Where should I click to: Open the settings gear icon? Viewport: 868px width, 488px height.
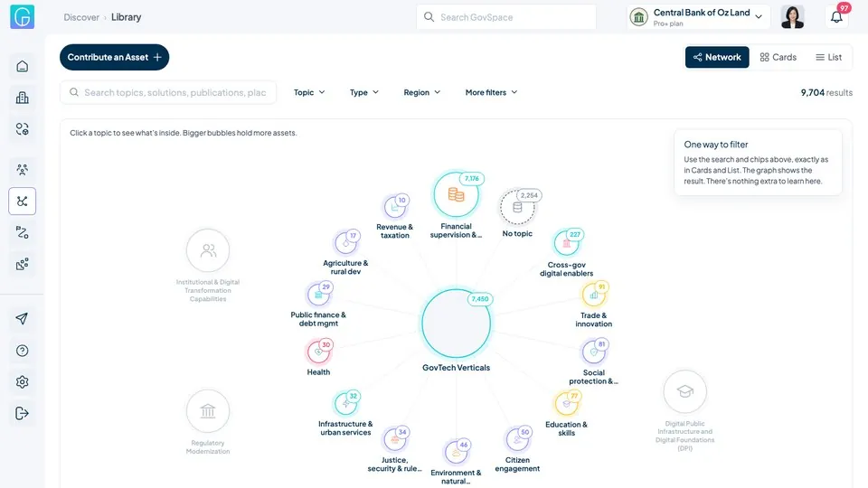pyautogui.click(x=22, y=381)
